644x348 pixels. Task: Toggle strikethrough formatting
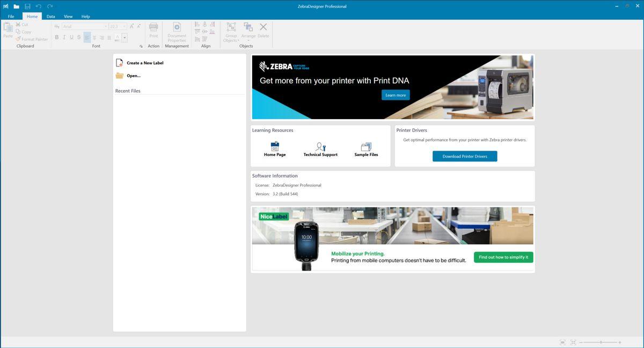point(79,38)
